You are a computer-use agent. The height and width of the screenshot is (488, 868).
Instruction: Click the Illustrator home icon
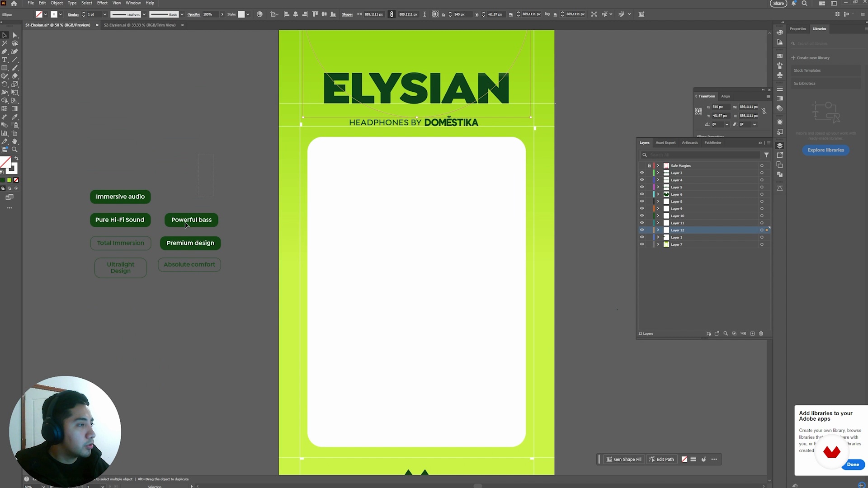click(x=14, y=3)
